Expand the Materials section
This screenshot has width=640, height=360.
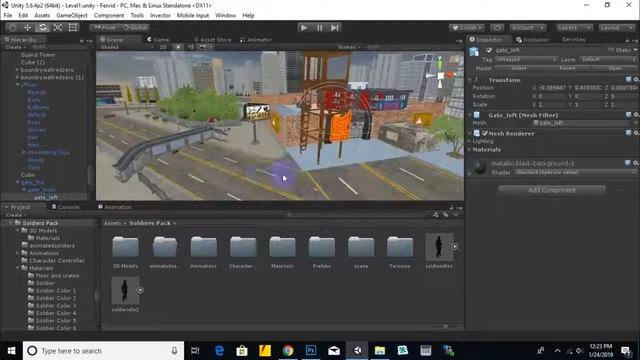470,149
